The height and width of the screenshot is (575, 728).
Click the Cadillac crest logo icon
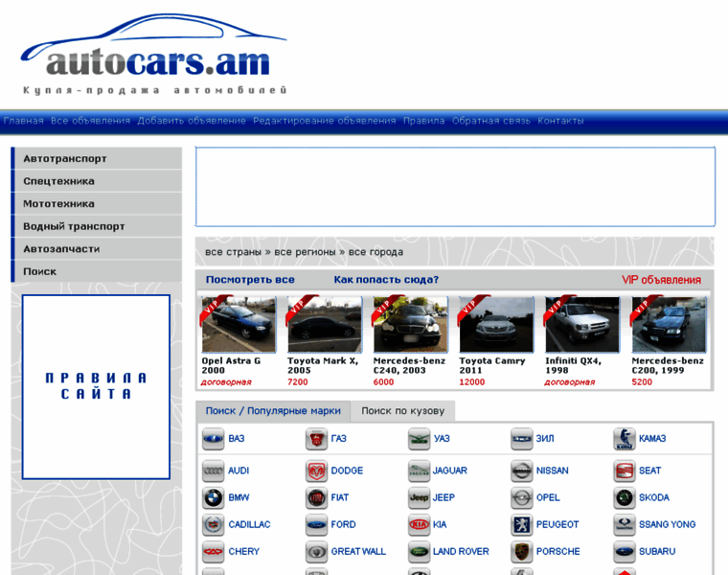tap(213, 525)
